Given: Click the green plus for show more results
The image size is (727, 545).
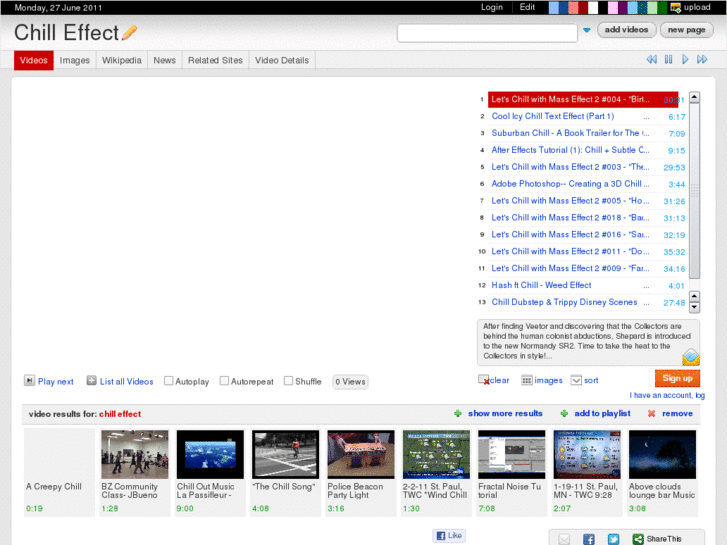Looking at the screenshot, I should (x=458, y=413).
